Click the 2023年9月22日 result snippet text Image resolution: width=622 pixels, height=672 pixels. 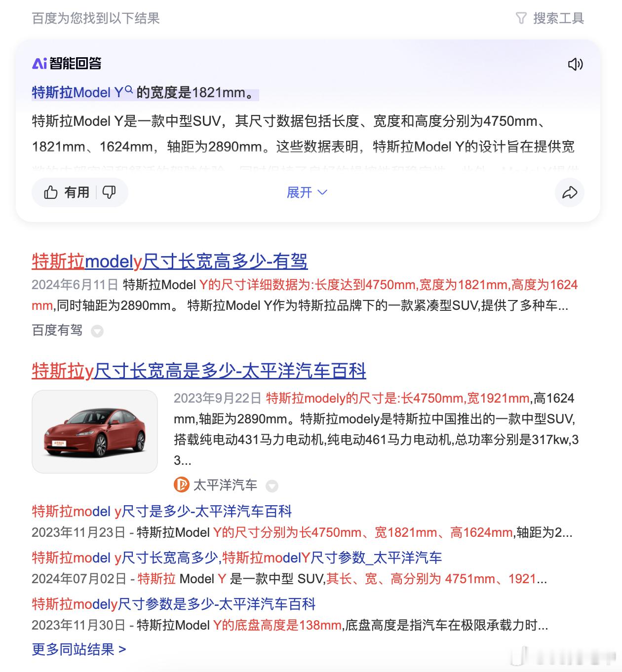click(x=376, y=429)
